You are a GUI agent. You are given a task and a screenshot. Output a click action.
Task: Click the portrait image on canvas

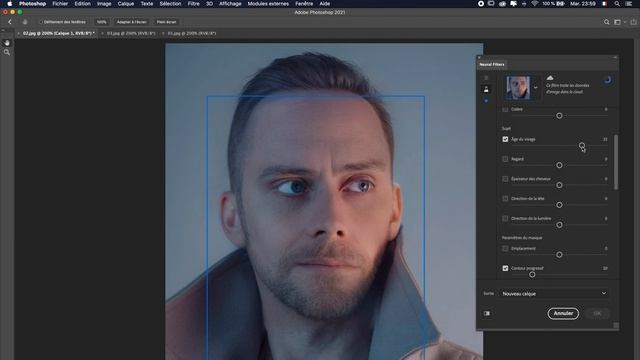[x=324, y=202]
